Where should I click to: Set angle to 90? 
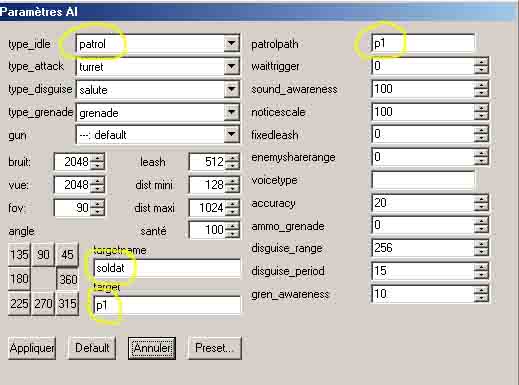tap(43, 255)
